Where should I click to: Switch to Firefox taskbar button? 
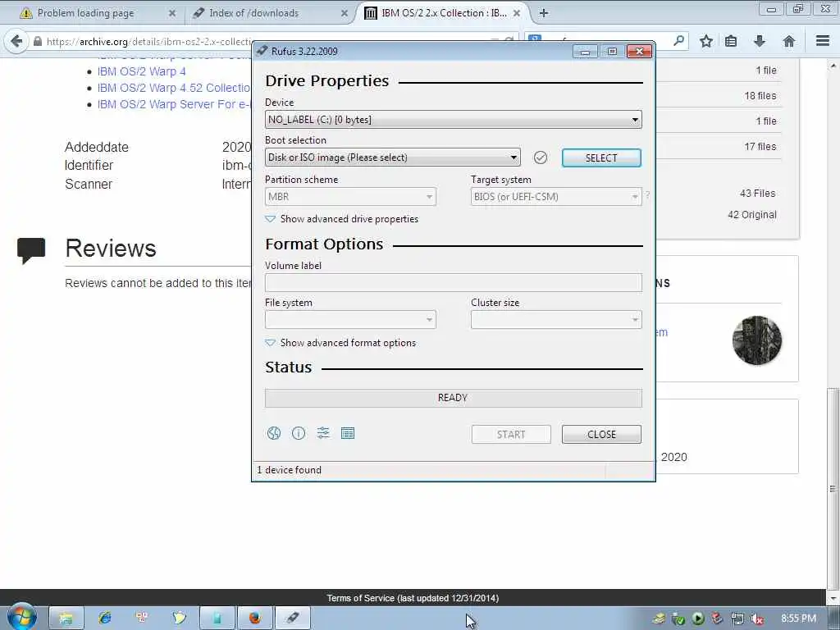pyautogui.click(x=255, y=618)
